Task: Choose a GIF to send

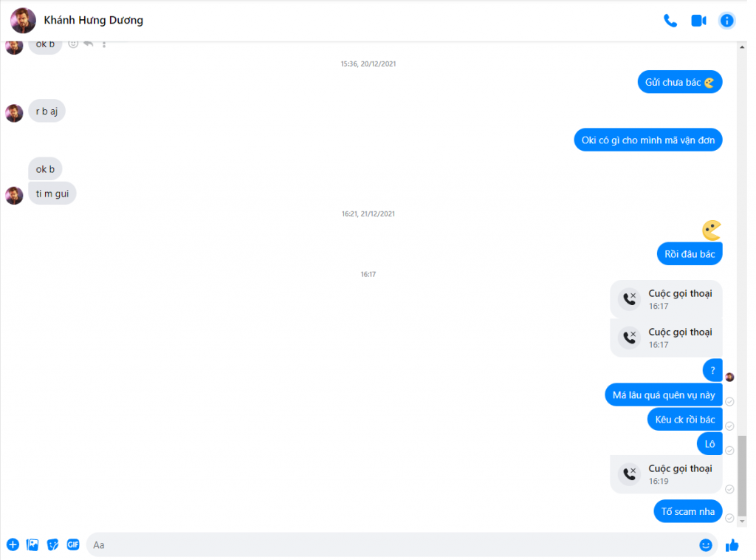Action: click(73, 544)
